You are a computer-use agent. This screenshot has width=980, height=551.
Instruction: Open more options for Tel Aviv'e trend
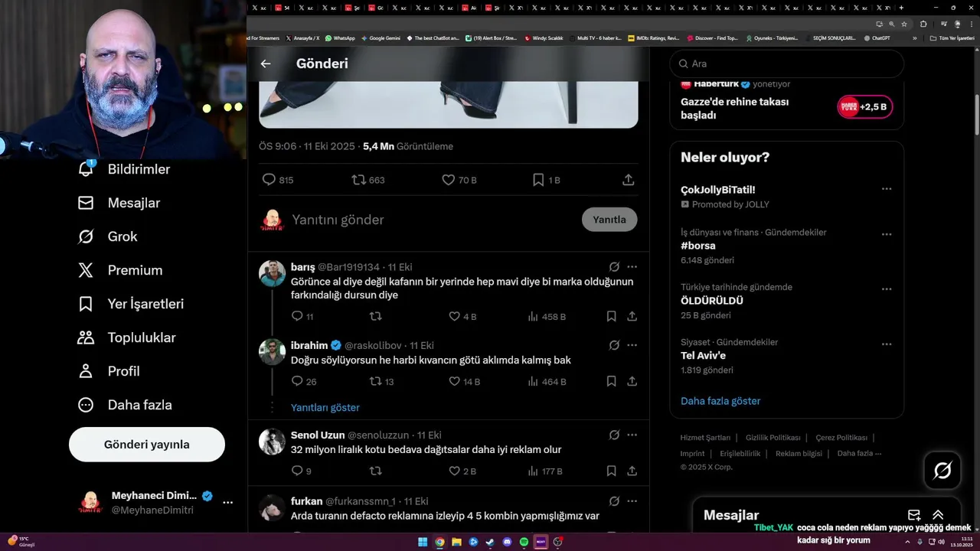pos(887,344)
